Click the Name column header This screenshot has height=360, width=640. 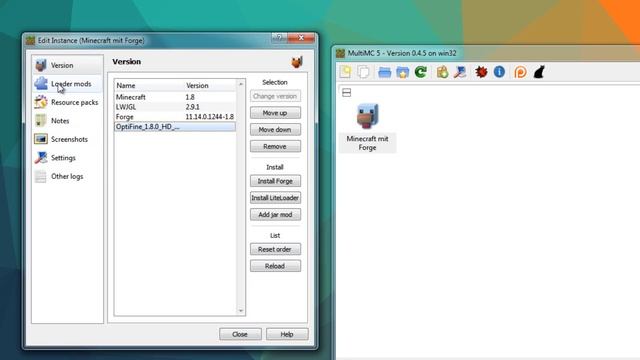point(149,85)
